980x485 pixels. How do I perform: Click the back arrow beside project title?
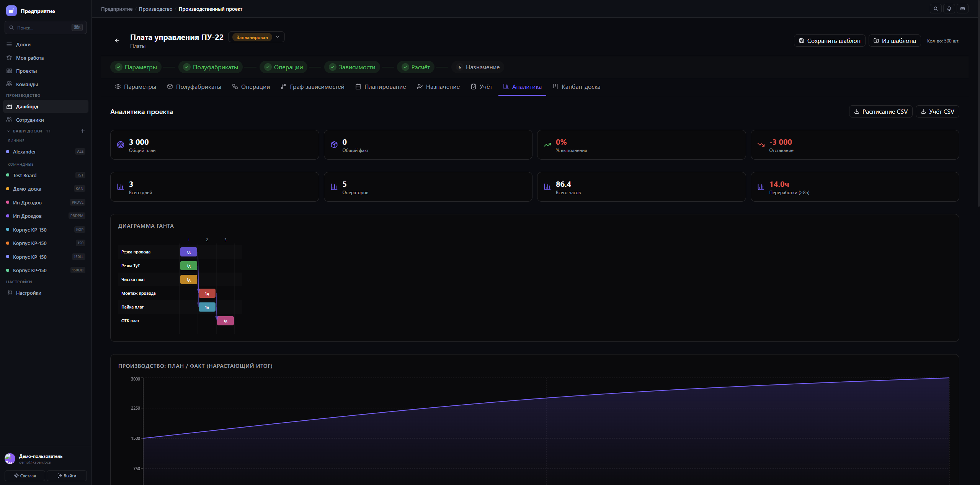point(117,41)
